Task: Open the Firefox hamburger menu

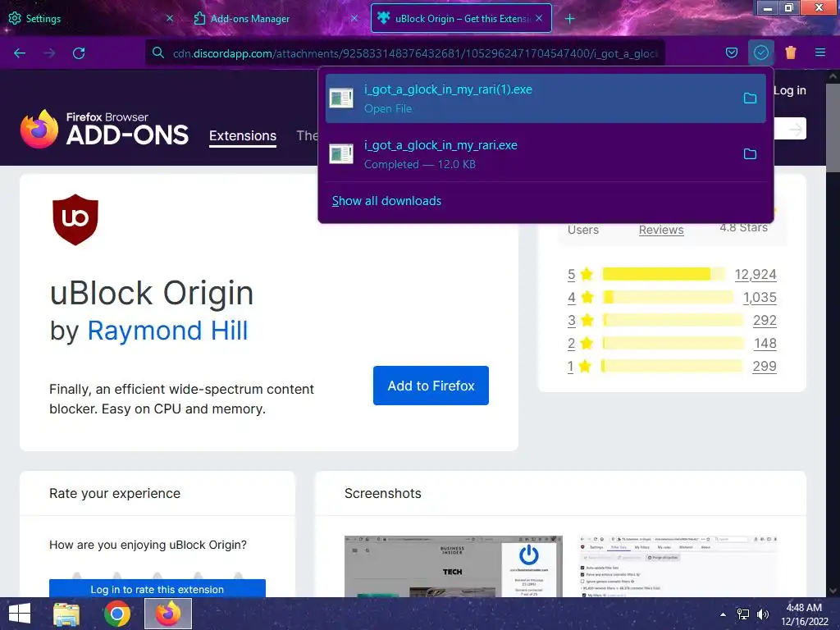Action: click(x=820, y=52)
